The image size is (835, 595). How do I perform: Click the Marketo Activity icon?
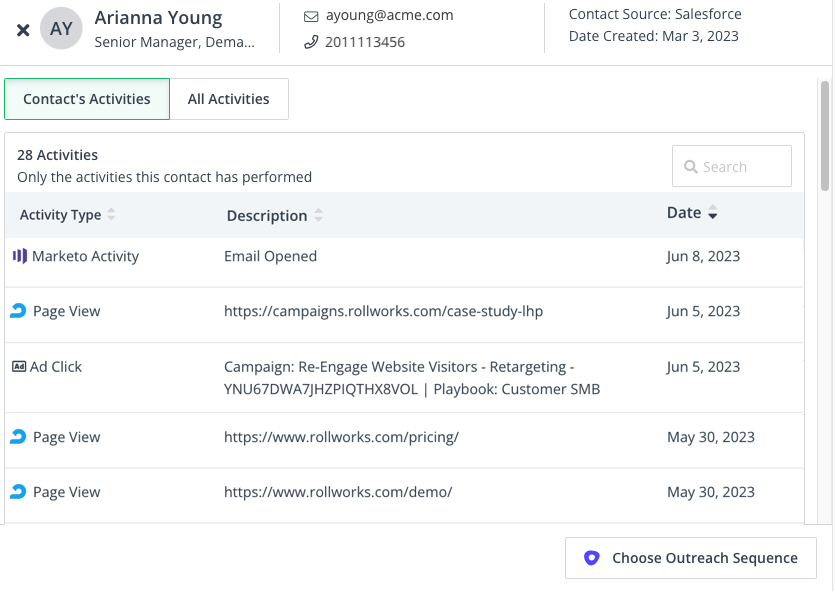coord(19,256)
